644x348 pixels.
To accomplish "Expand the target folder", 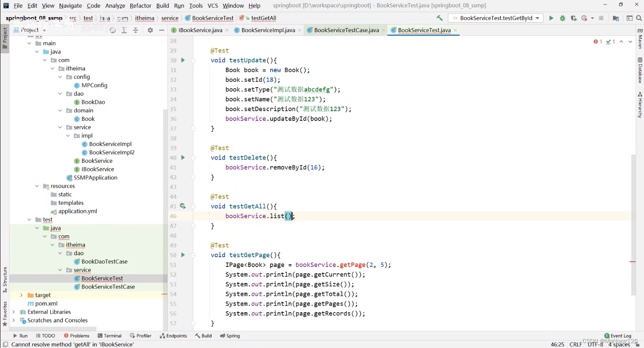I will (22, 295).
